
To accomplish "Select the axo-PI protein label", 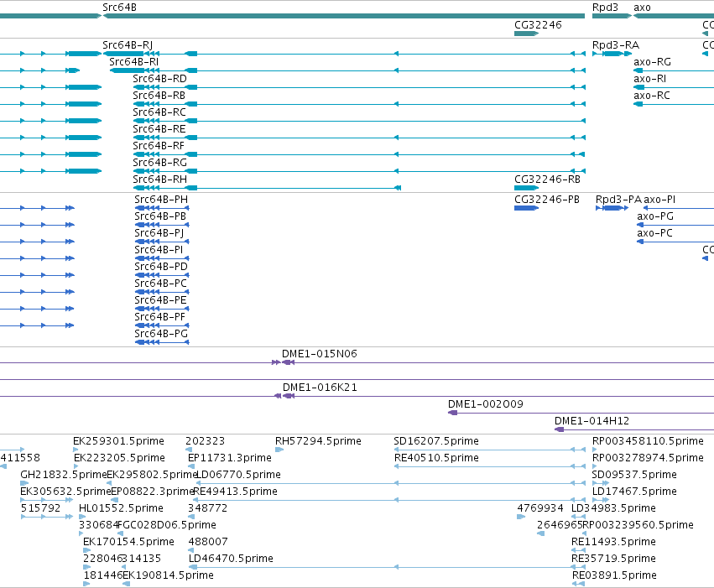I will point(659,200).
